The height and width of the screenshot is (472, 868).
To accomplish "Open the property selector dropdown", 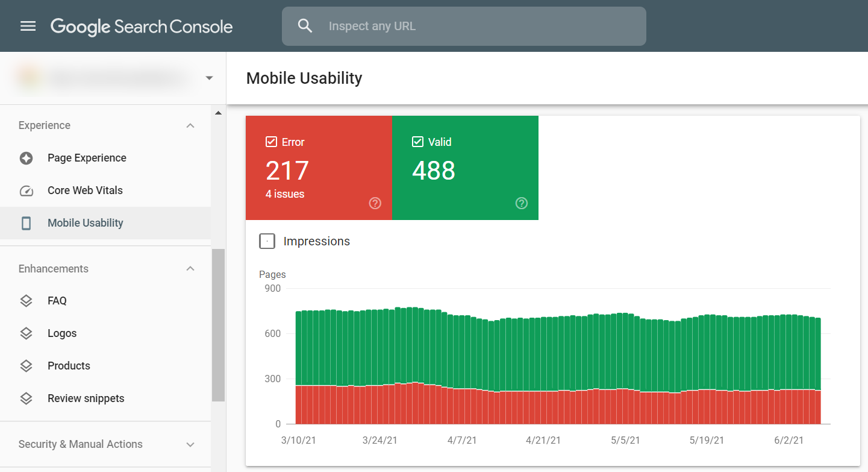I will (x=209, y=78).
